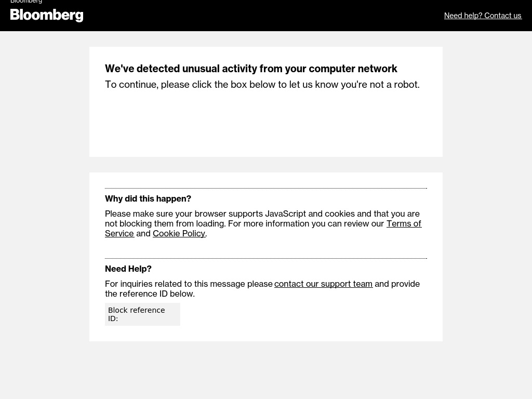532x399 pixels.
Task: Click dotted divider above 'Why did this happen?'
Action: (265, 188)
